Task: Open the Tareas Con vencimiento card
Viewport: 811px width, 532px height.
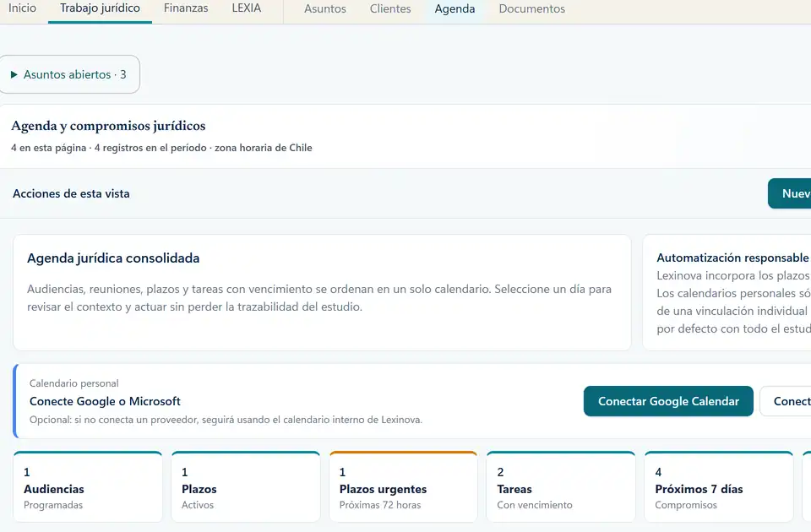Action: point(561,487)
